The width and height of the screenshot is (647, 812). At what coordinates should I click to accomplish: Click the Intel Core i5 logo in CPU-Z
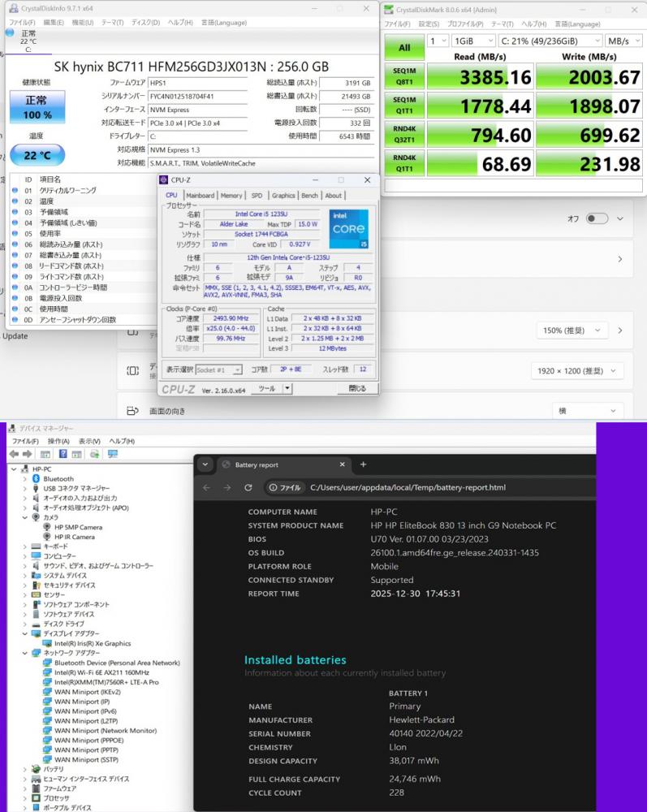pyautogui.click(x=348, y=230)
